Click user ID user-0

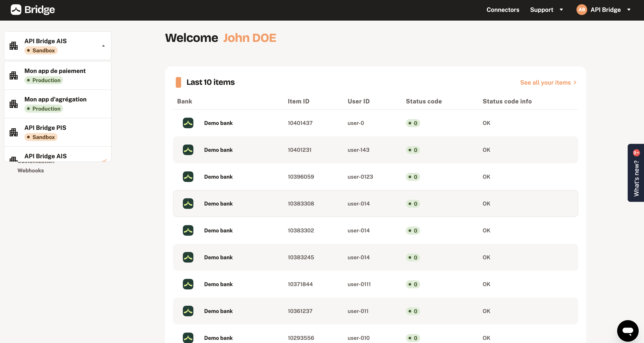356,123
